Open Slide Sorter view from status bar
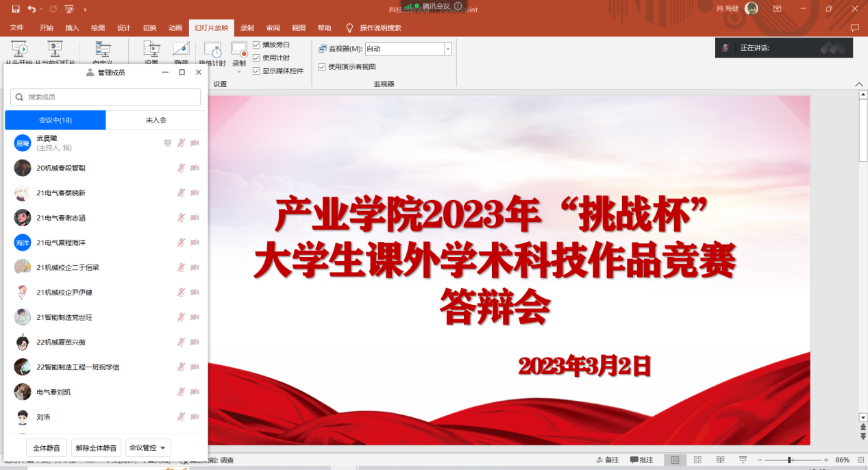Screen dimensions: 868x470 tap(697, 460)
